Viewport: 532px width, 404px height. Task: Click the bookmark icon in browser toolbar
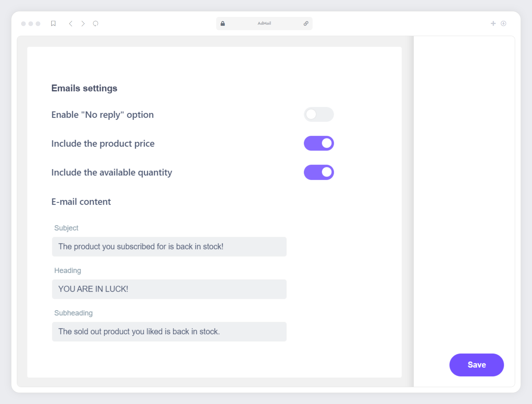coord(53,24)
